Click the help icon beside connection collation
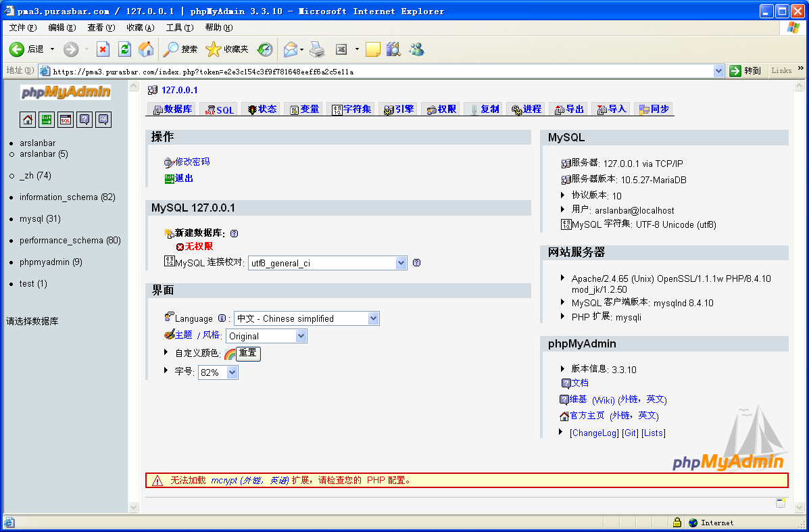The height and width of the screenshot is (532, 809). (417, 263)
